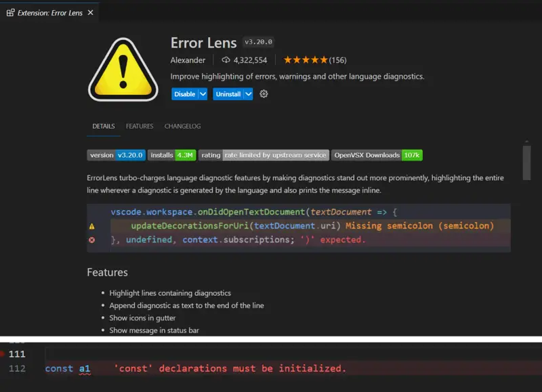Click the rate limited by upstream service badge
542x392 pixels.
tap(274, 155)
